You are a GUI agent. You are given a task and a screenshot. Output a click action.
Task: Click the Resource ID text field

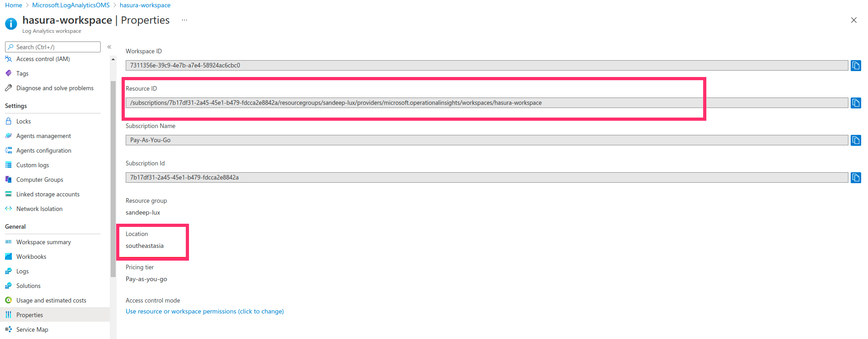coord(487,103)
